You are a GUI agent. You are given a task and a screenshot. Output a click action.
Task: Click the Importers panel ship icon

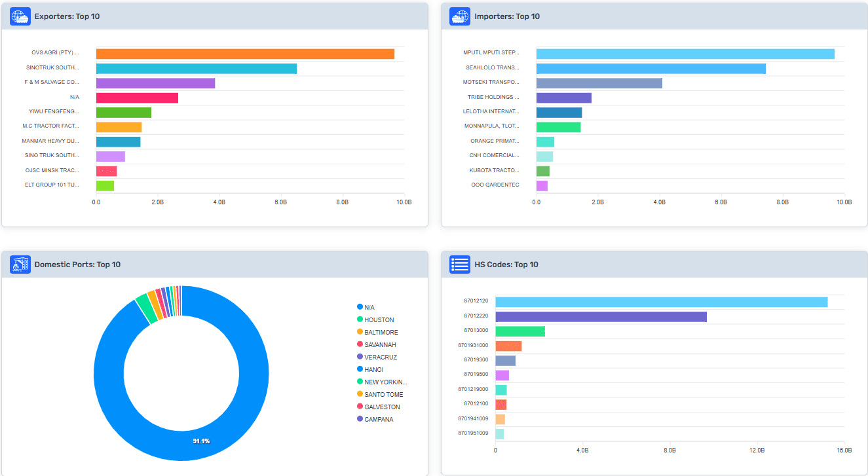(x=460, y=16)
